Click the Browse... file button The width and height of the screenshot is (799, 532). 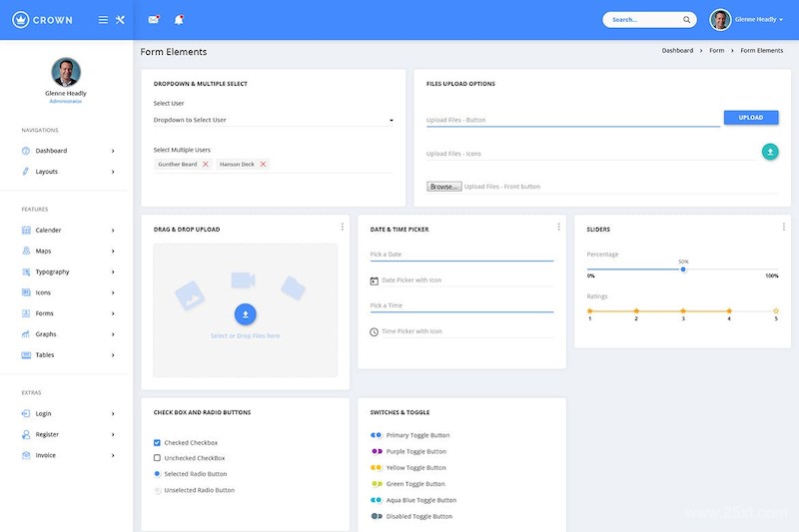pos(443,187)
